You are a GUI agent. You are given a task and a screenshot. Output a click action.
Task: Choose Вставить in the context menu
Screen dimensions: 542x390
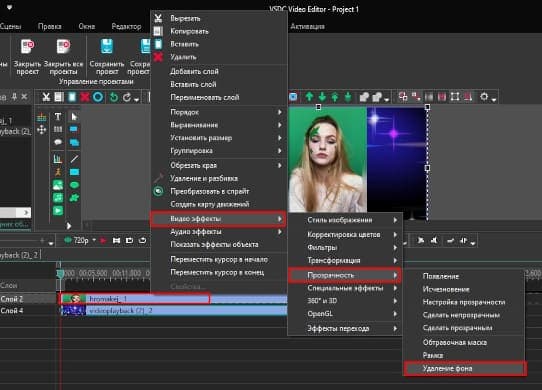(x=219, y=44)
